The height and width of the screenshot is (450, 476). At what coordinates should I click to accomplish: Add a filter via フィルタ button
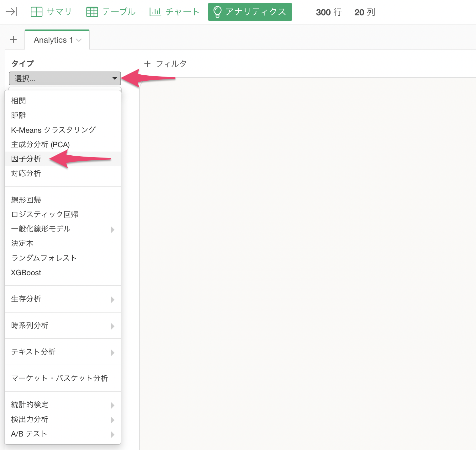165,64
